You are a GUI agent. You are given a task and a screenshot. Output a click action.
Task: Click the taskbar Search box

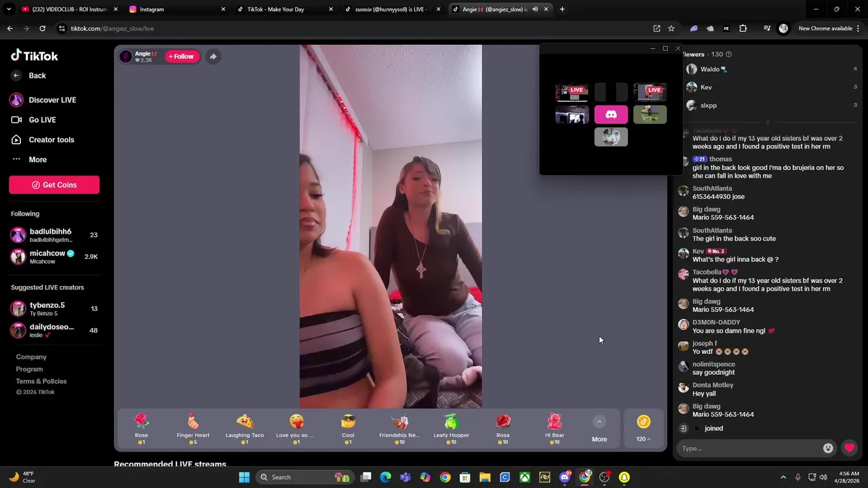(304, 477)
